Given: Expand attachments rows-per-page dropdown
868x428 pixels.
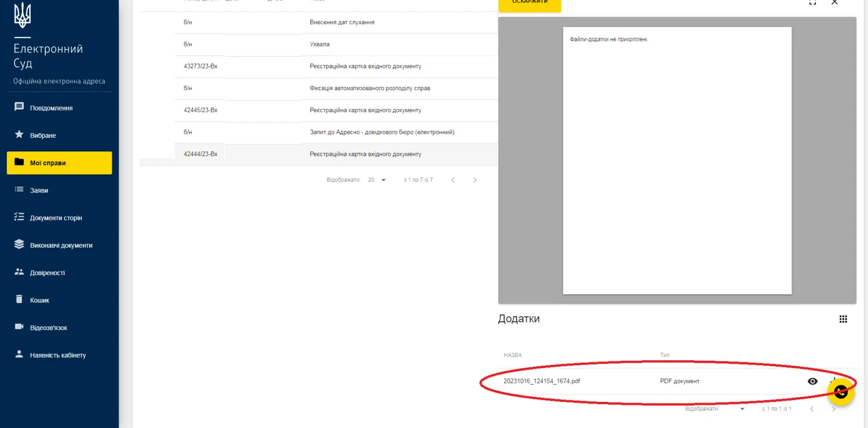Looking at the screenshot, I should click(x=742, y=409).
